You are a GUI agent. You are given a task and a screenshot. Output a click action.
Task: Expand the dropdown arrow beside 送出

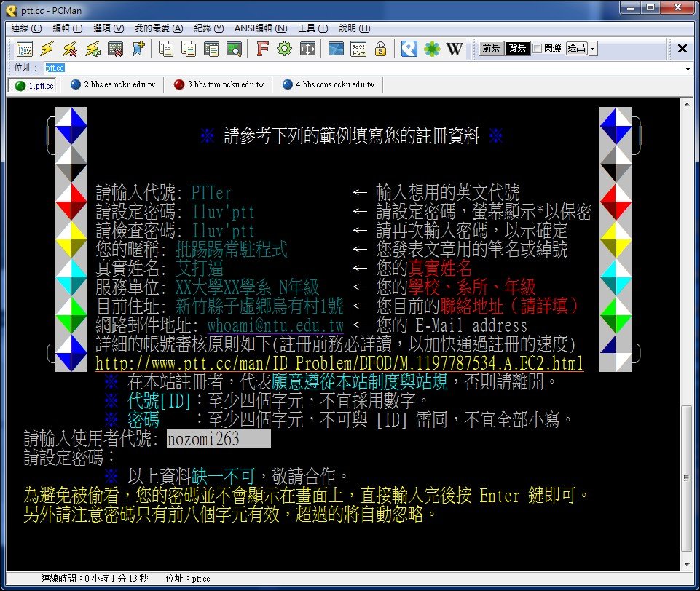[x=593, y=48]
